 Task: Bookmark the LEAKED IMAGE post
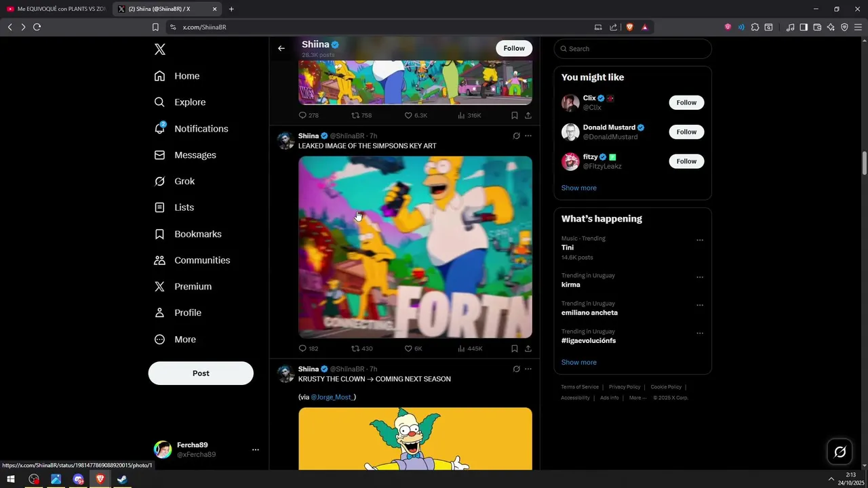coord(515,348)
